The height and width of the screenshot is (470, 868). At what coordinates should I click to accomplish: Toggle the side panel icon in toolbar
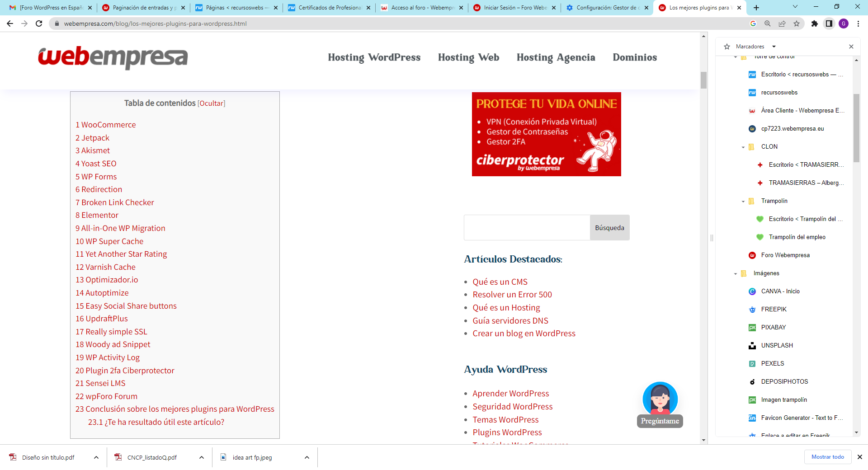coord(829,23)
